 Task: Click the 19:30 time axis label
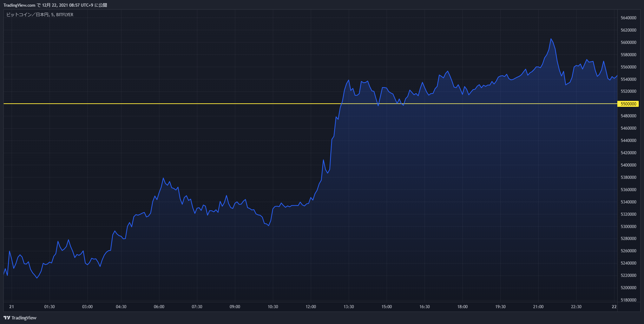(x=500, y=307)
